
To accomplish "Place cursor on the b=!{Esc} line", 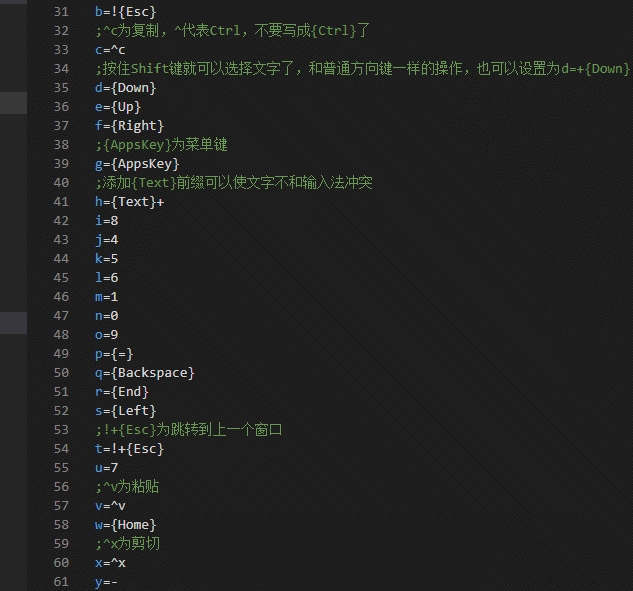I will 125,11.
